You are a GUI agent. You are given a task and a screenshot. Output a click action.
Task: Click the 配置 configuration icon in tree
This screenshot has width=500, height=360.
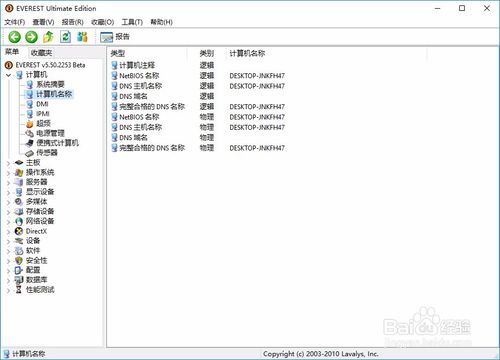(x=19, y=270)
